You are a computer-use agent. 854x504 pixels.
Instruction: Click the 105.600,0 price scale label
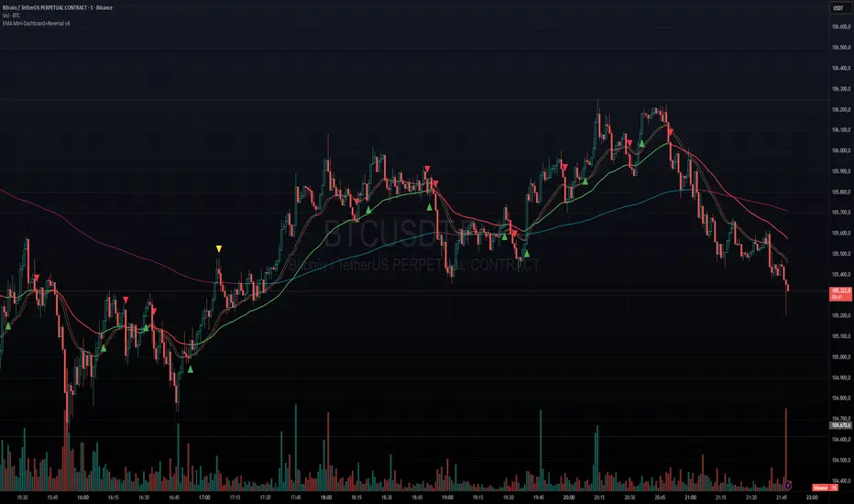[x=841, y=233]
